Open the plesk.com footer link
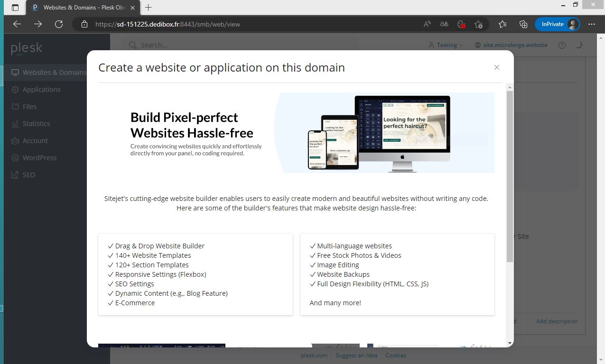605x364 pixels. (314, 355)
